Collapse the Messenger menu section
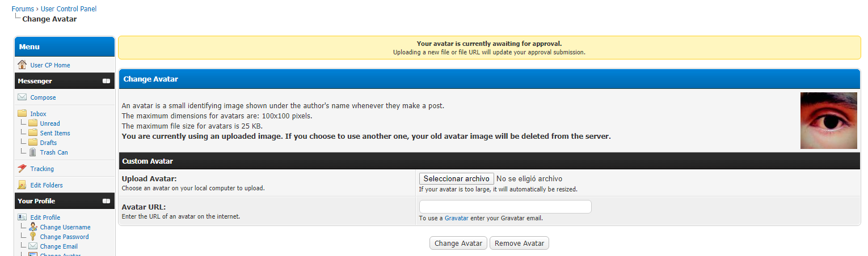Image resolution: width=868 pixels, height=256 pixels. click(106, 81)
